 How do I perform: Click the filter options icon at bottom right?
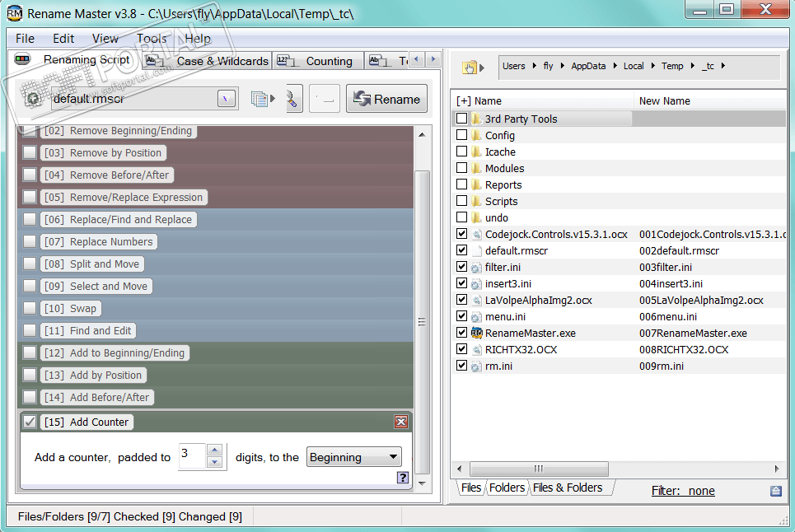point(776,491)
